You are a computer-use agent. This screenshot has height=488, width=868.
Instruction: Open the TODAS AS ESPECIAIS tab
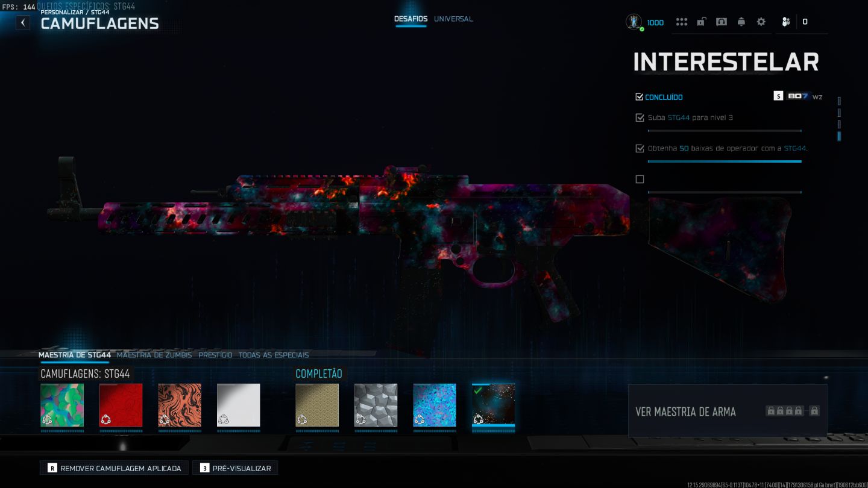pos(274,355)
